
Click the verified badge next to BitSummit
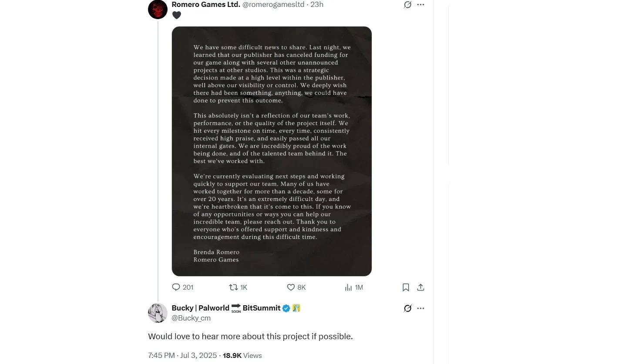286,308
